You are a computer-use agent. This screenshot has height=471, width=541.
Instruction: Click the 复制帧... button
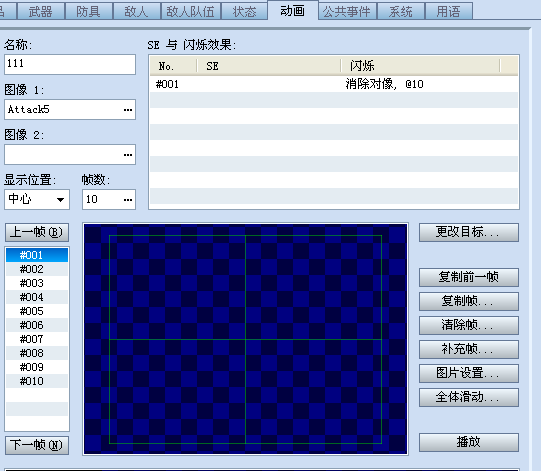coord(469,301)
